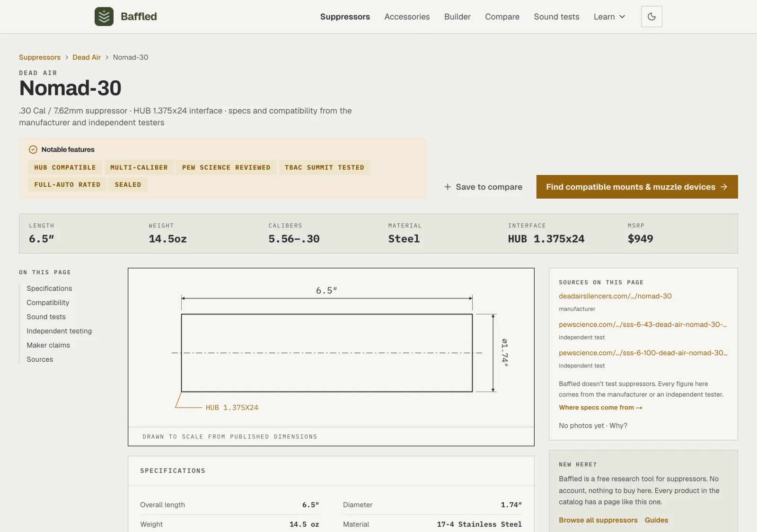757x532 pixels.
Task: Click the MSRP $949 value
Action: (x=640, y=239)
